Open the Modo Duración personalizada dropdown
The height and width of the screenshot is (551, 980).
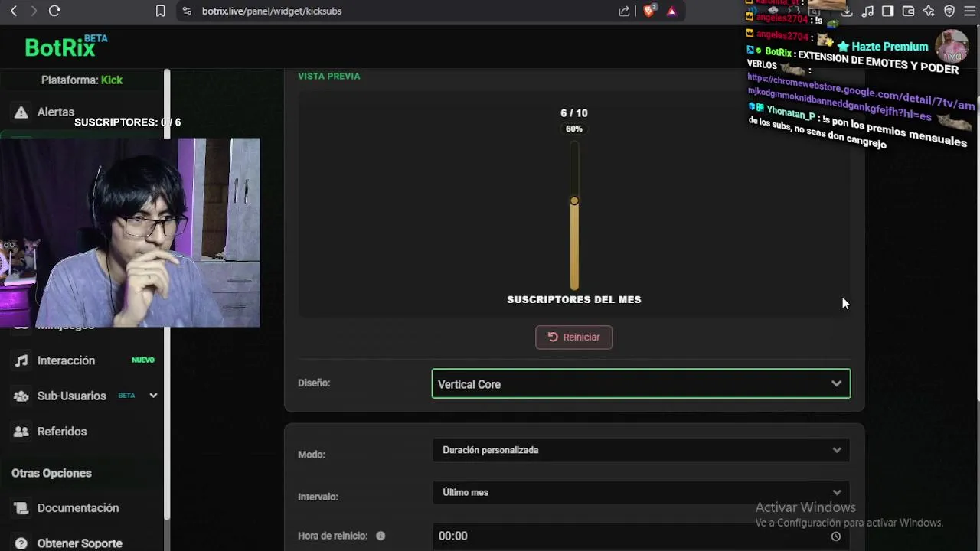[641, 450]
